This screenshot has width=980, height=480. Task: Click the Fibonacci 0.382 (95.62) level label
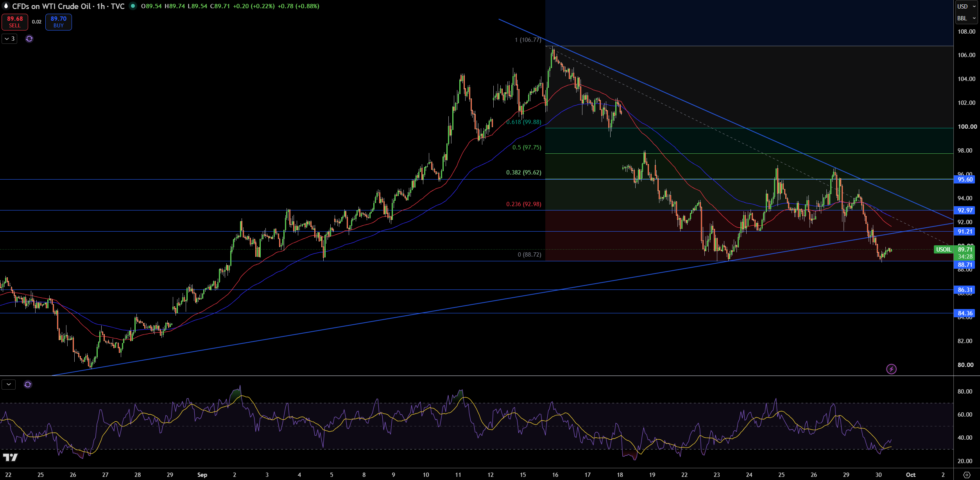tap(524, 173)
